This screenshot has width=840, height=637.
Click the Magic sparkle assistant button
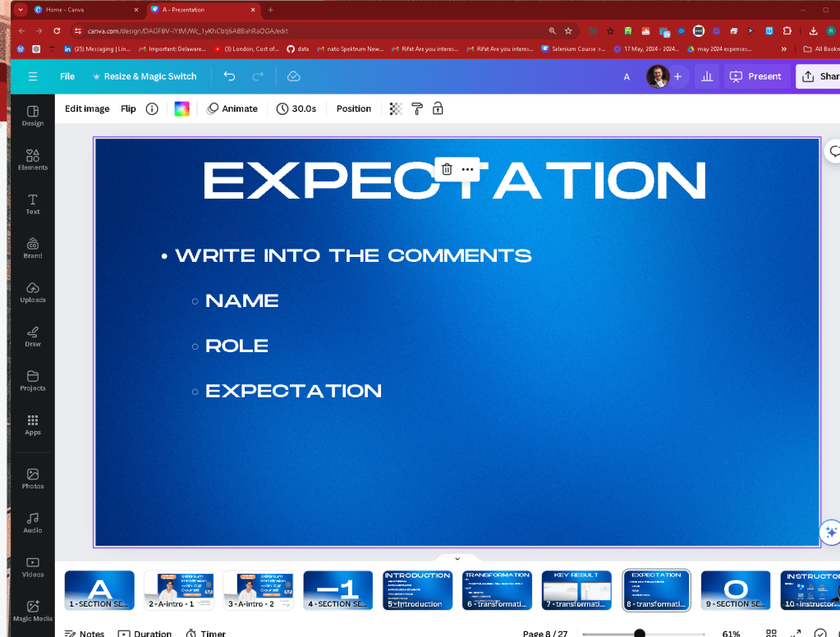click(831, 532)
